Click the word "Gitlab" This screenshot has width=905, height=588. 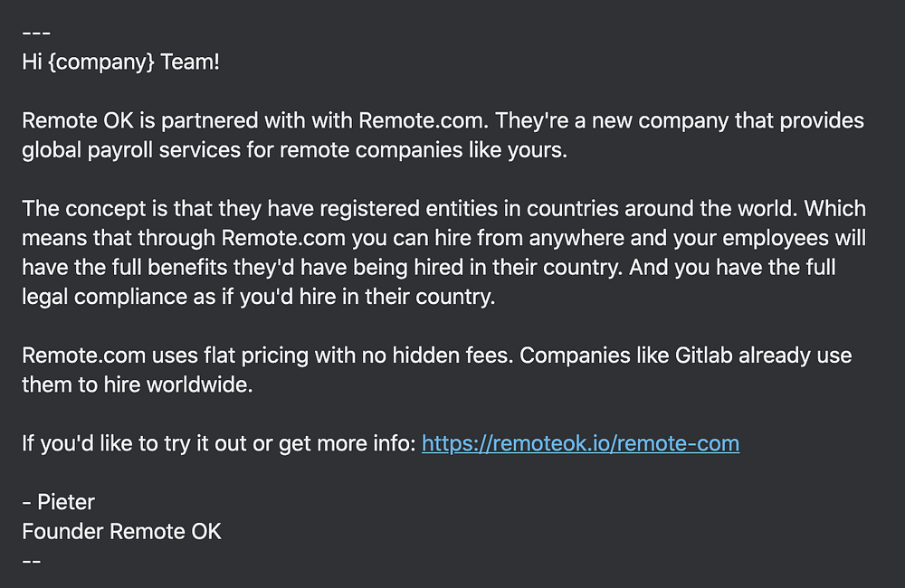click(703, 356)
